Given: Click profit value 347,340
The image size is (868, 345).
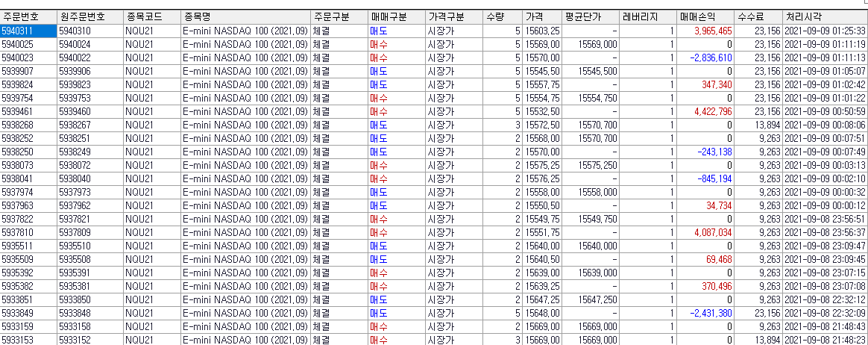Looking at the screenshot, I should pos(705,85).
